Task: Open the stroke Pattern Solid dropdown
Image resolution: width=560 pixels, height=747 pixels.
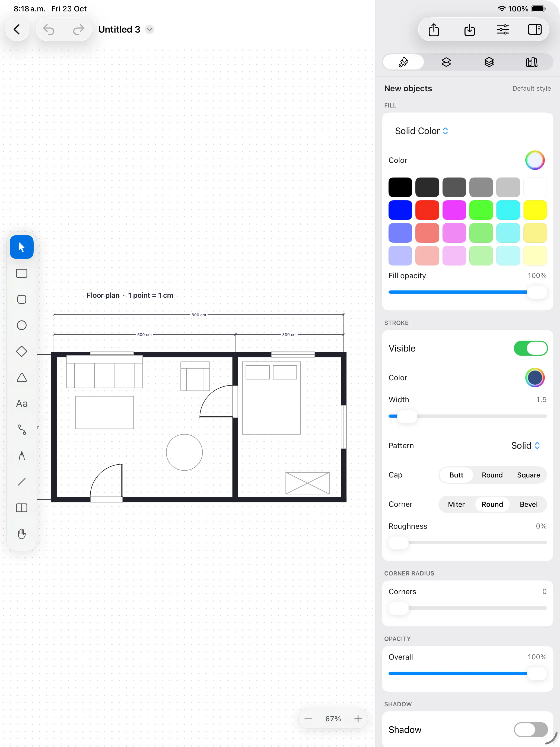Action: click(526, 445)
